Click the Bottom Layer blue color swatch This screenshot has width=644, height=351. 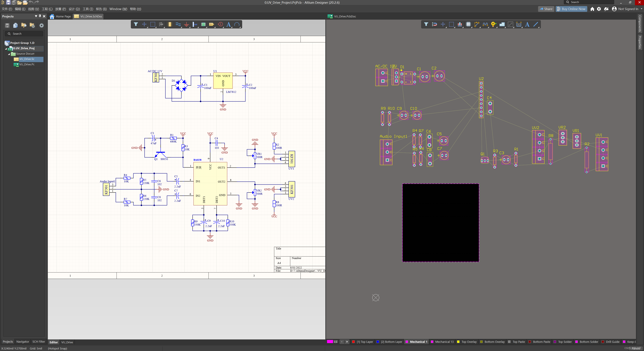pyautogui.click(x=378, y=342)
